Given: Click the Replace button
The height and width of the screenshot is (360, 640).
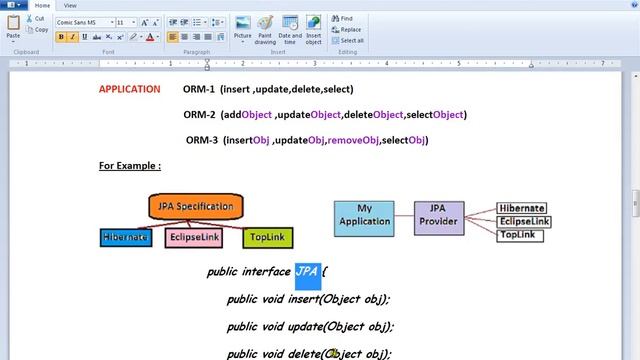Looking at the screenshot, I should (x=347, y=30).
